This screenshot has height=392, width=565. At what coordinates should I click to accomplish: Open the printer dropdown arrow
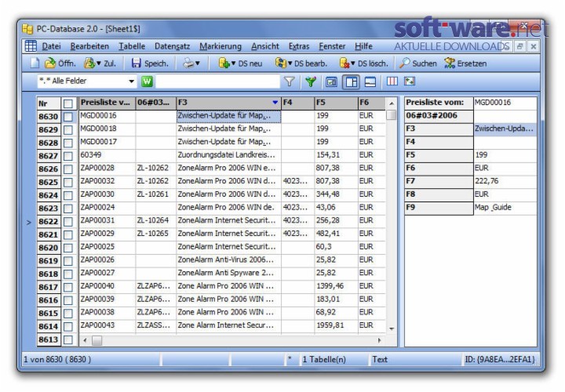198,64
